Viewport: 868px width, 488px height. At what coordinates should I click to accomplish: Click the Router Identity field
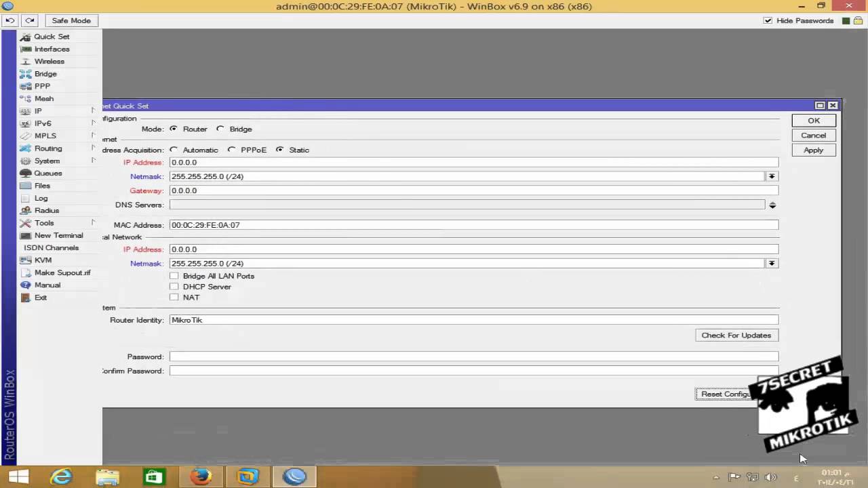click(474, 320)
